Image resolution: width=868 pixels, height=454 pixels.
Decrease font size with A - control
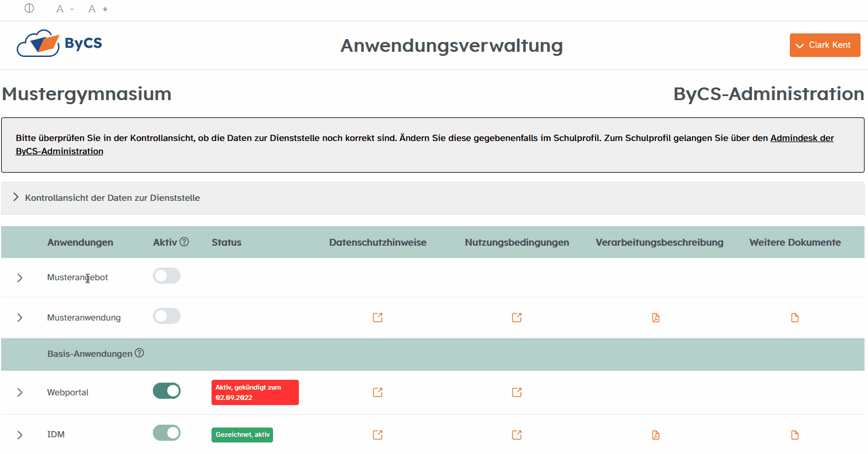[x=65, y=9]
